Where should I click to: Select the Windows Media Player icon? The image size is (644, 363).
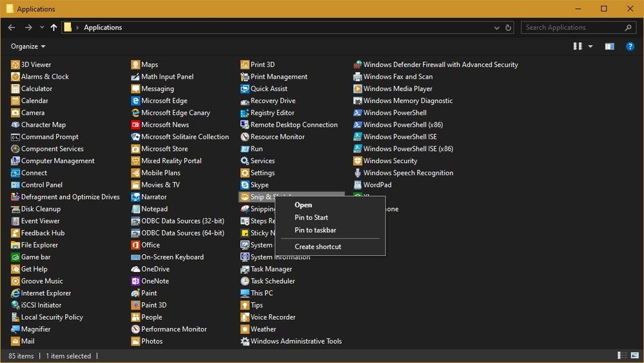click(358, 89)
